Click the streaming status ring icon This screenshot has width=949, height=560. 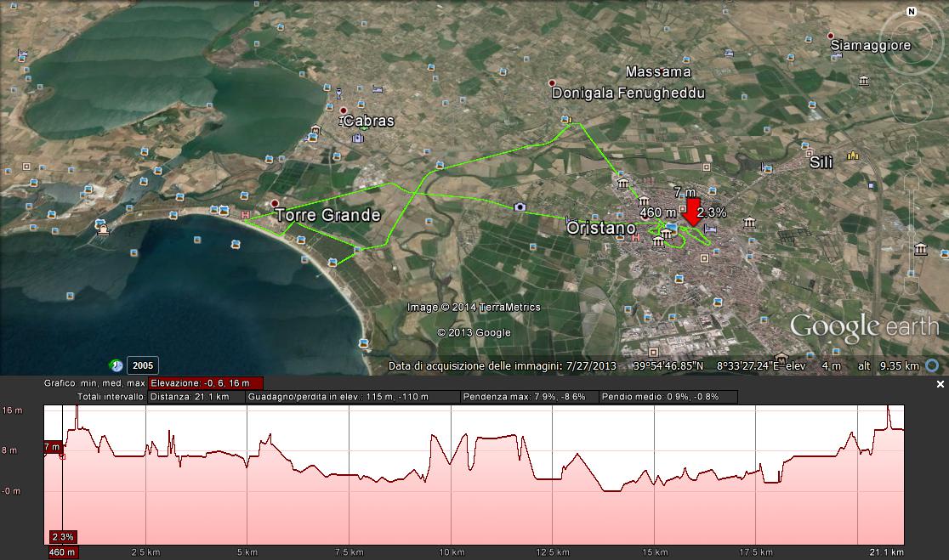click(x=932, y=365)
